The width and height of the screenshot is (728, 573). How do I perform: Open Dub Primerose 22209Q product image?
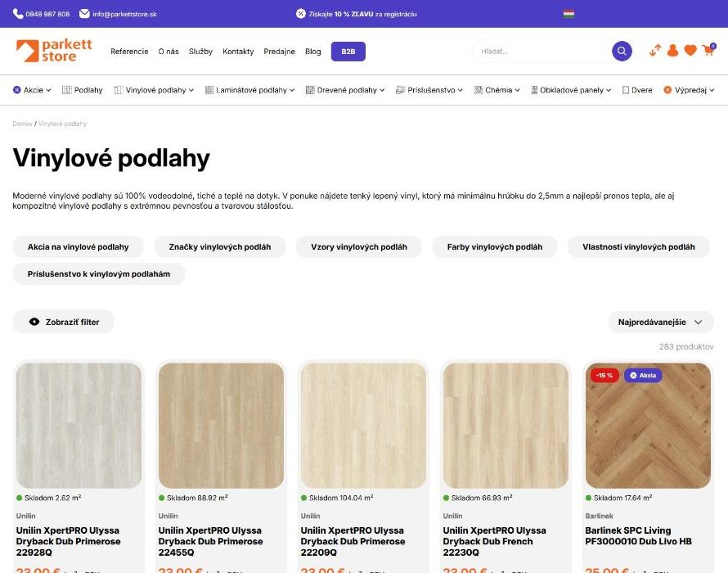pos(363,425)
